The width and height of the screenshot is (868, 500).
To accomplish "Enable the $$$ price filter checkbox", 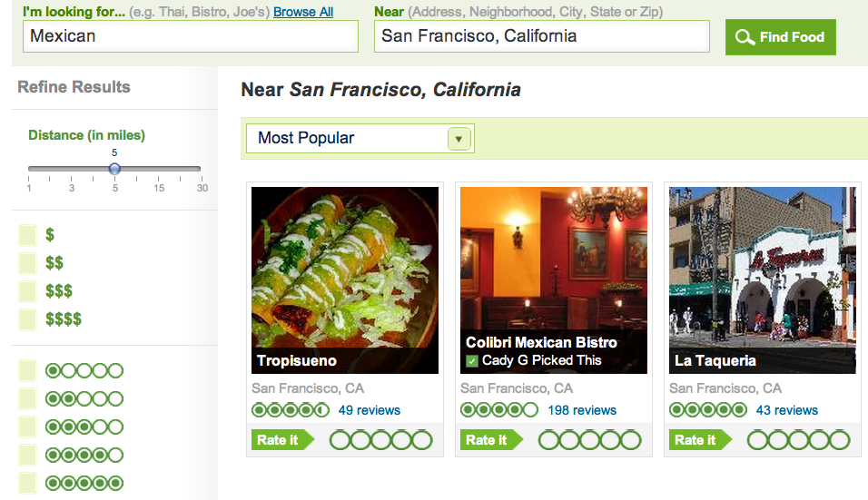I will tap(27, 291).
